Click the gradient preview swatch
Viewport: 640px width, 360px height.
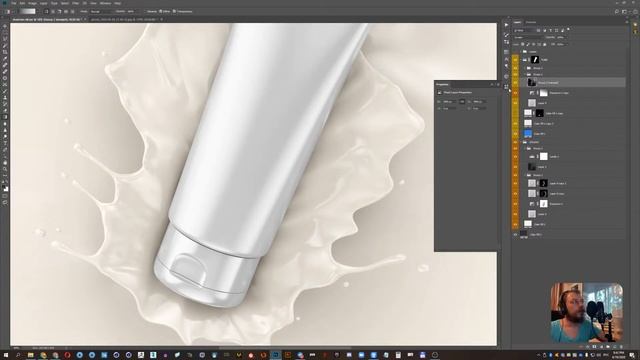click(x=27, y=11)
